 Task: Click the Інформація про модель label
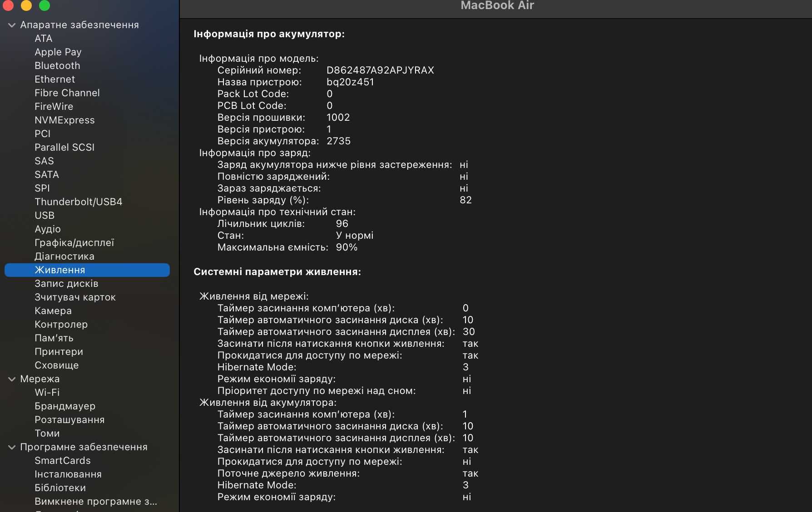click(x=259, y=59)
